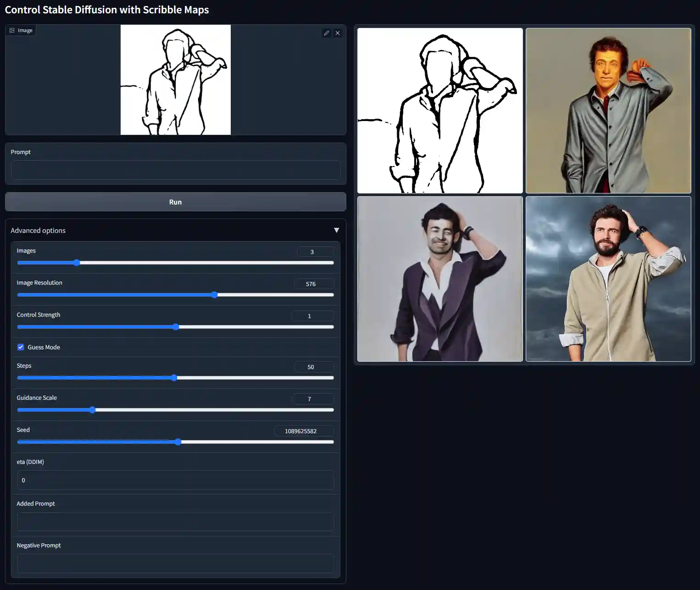Focus the Image Resolution number box
The image size is (700, 590).
click(314, 284)
